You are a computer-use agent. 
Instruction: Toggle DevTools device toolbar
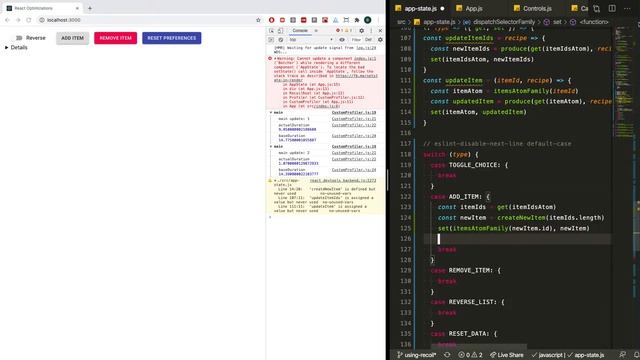(280, 31)
